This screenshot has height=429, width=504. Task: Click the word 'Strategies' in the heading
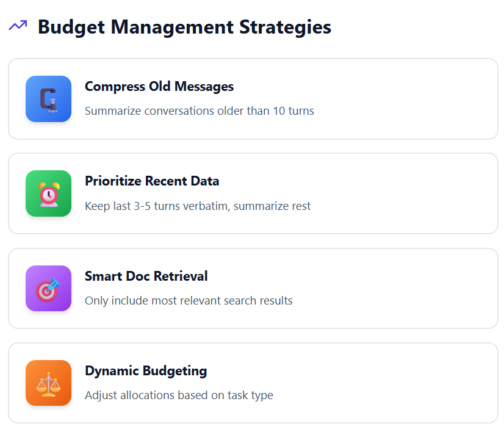tap(285, 27)
